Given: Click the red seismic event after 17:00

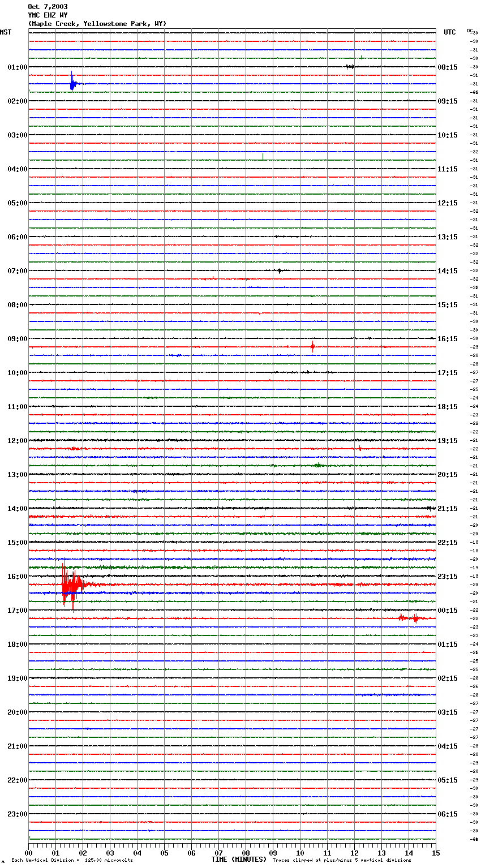Looking at the screenshot, I should (x=411, y=618).
